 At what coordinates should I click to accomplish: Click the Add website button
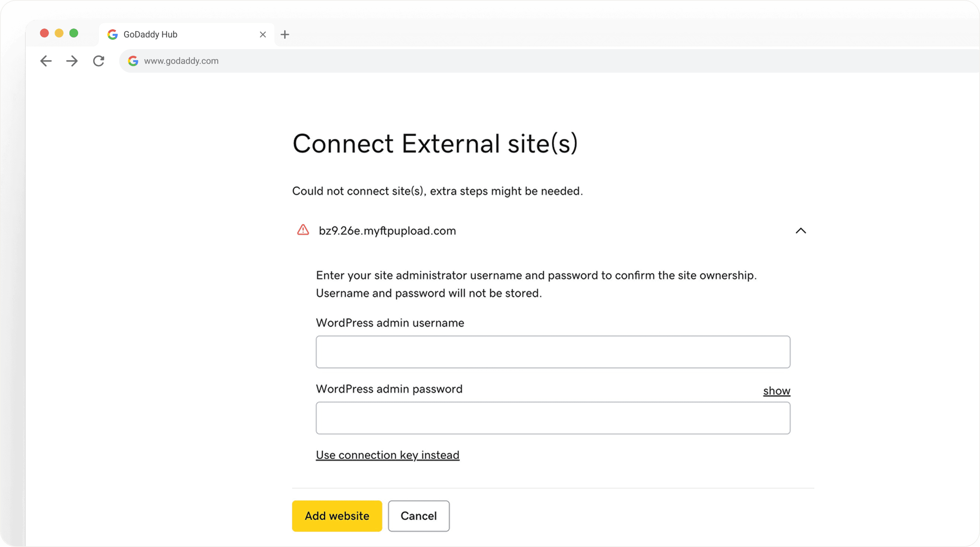(x=337, y=516)
